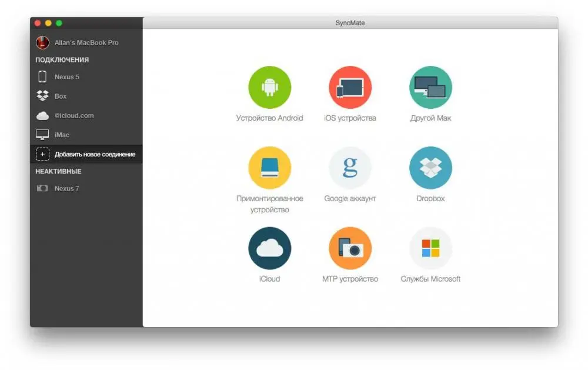This screenshot has height=370, width=588.
Task: Click Allan's MacBook Pro name
Action: (86, 43)
